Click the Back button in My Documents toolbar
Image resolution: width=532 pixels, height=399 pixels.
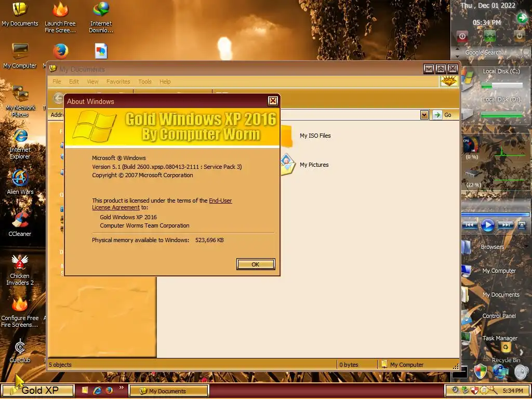(58, 98)
